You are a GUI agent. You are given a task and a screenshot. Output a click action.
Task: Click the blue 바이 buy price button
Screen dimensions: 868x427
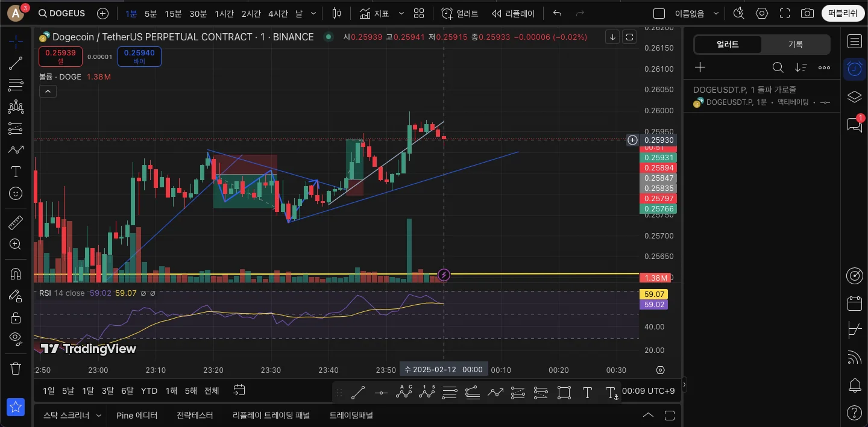(x=139, y=57)
